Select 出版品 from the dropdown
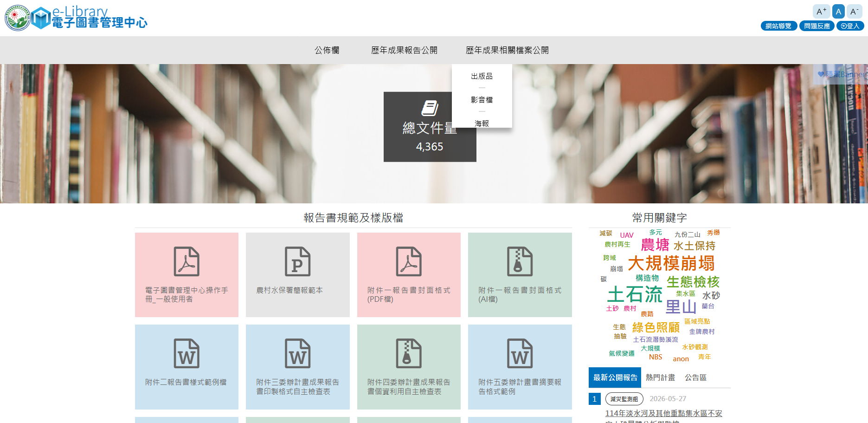The width and height of the screenshot is (868, 423). 482,76
